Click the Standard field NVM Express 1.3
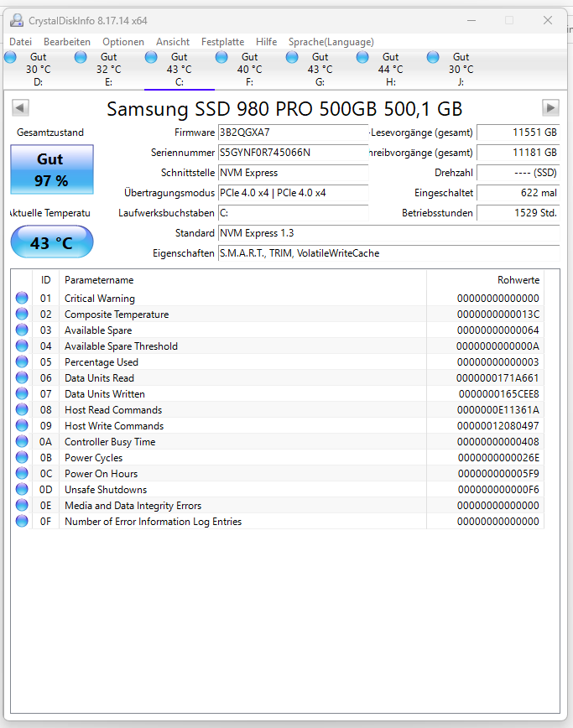The width and height of the screenshot is (573, 728). [x=388, y=233]
